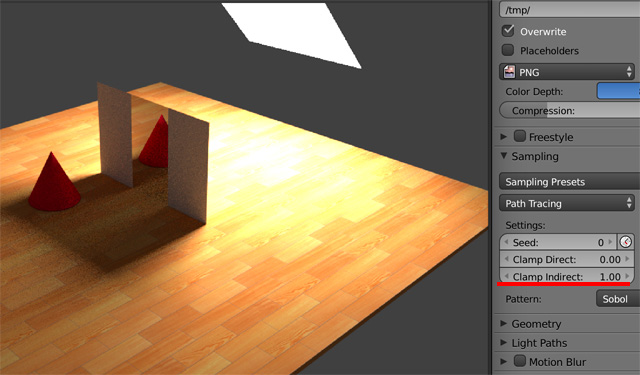This screenshot has width=640, height=375.
Task: Adjust the Compression slider
Action: click(x=569, y=111)
